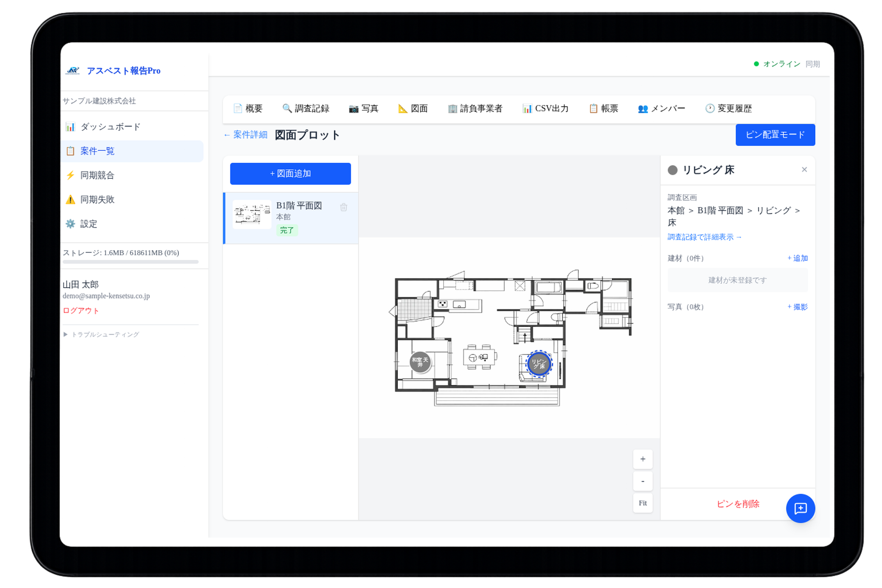
Task: Take a photo with the 撮影 link
Action: click(x=797, y=307)
